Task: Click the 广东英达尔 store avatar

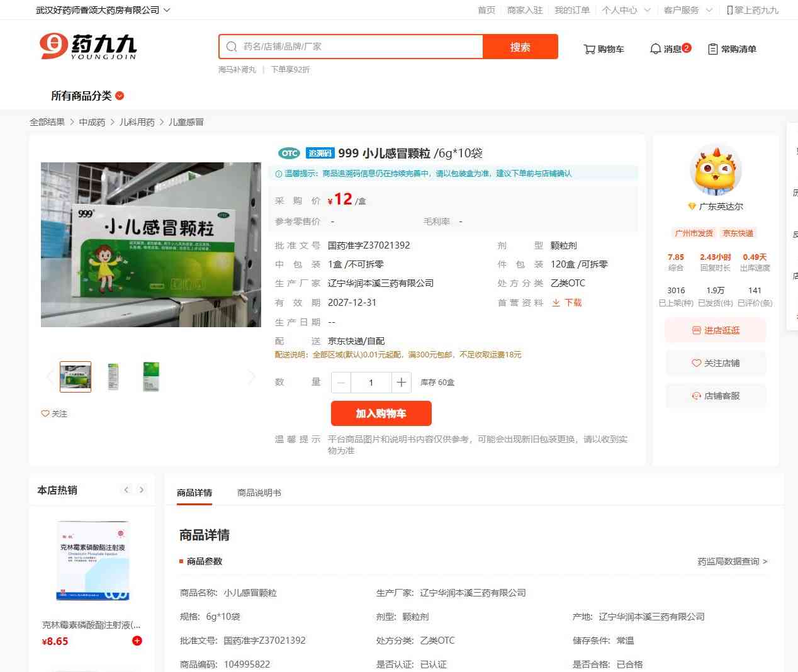Action: pos(716,171)
